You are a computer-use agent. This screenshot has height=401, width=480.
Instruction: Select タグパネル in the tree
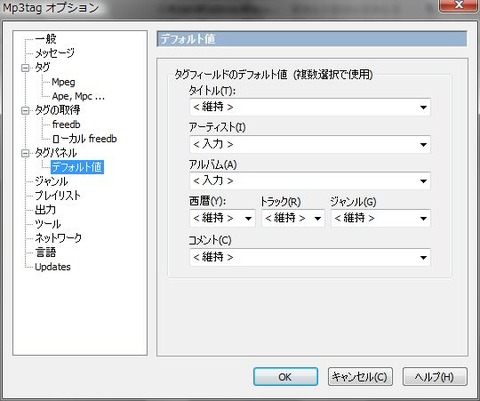pos(56,153)
